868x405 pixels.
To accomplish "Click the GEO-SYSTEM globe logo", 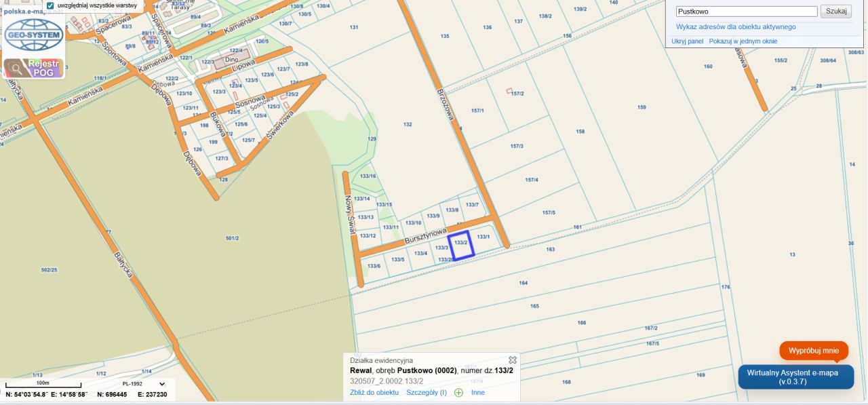I will pos(34,35).
